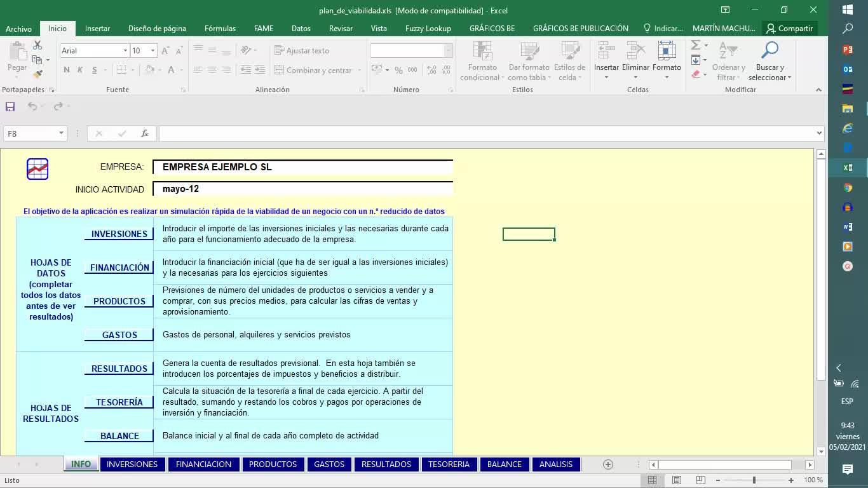The height and width of the screenshot is (488, 868).
Task: Open Buscar y seleccionar magnifier tool
Action: [770, 51]
